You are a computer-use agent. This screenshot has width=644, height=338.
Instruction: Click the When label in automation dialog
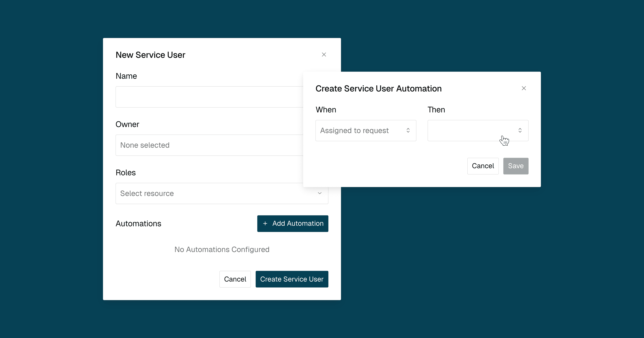[326, 110]
